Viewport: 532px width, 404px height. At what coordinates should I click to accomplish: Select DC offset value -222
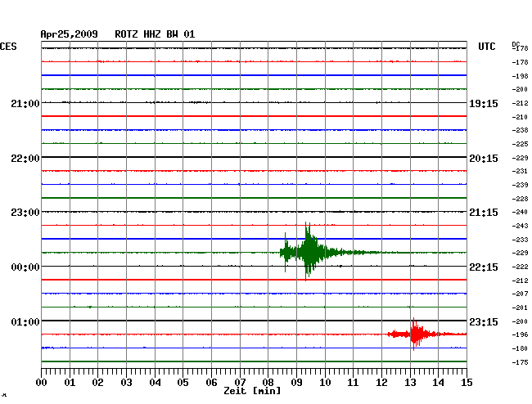[520, 267]
